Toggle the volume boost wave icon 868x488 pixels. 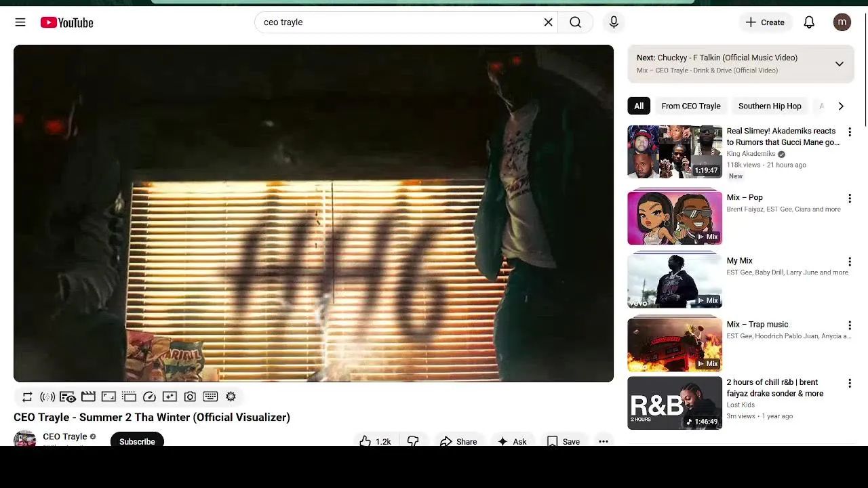47,396
